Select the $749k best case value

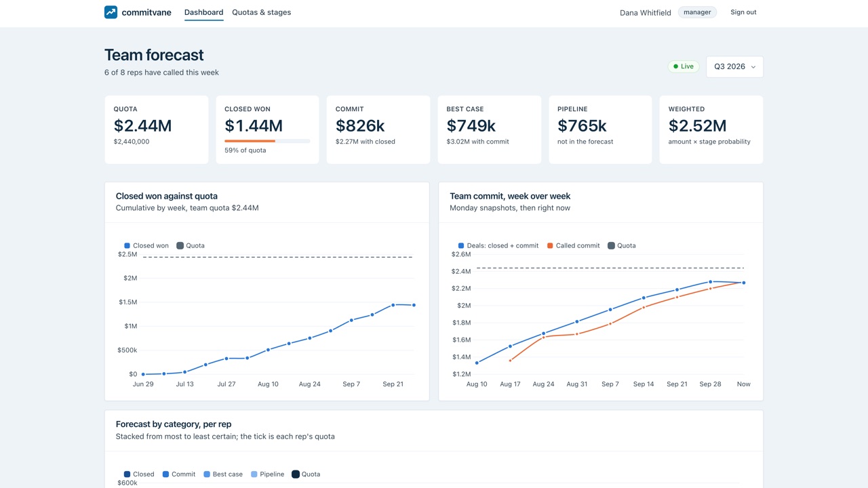[x=471, y=125]
